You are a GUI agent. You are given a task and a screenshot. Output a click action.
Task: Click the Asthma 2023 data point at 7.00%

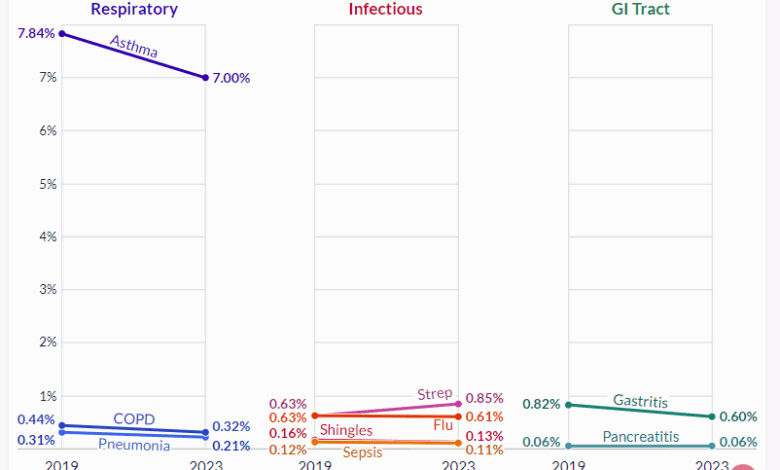click(206, 77)
